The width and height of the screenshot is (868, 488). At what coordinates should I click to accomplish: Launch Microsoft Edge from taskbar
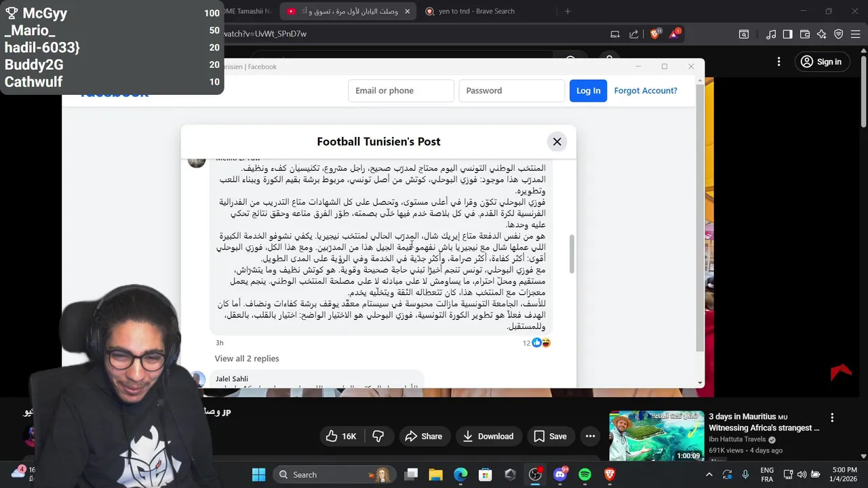460,474
